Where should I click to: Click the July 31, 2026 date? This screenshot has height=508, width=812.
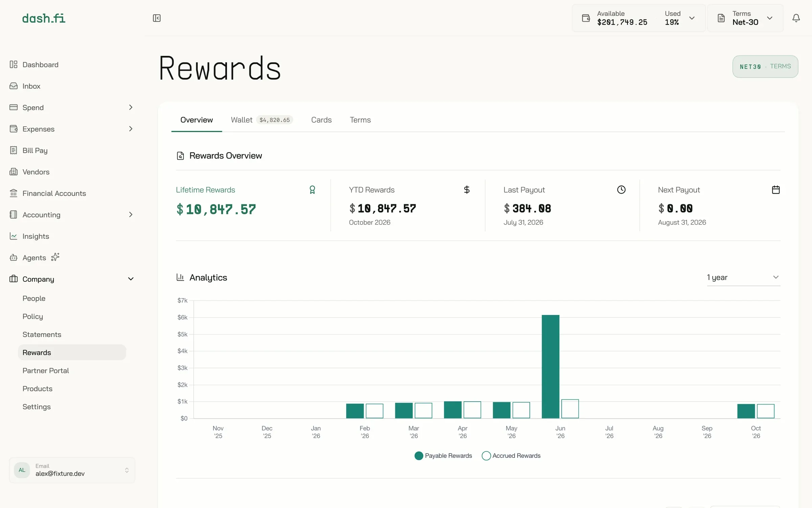tap(523, 223)
